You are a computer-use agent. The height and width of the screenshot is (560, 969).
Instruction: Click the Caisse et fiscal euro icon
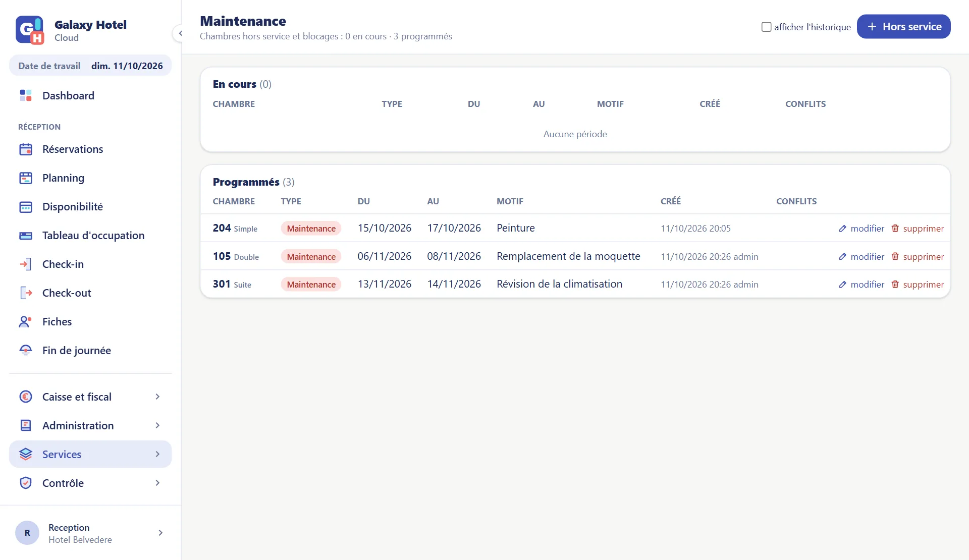pos(26,397)
